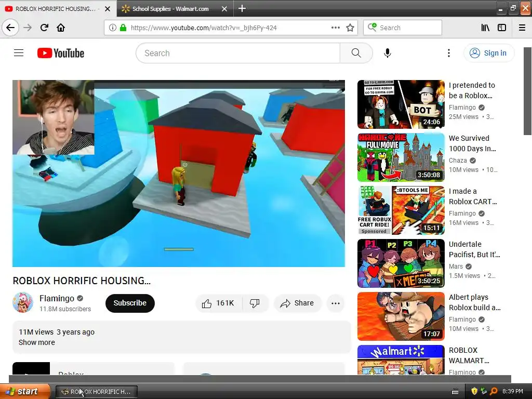Search with your voice microphone
The image size is (532, 399).
click(388, 53)
